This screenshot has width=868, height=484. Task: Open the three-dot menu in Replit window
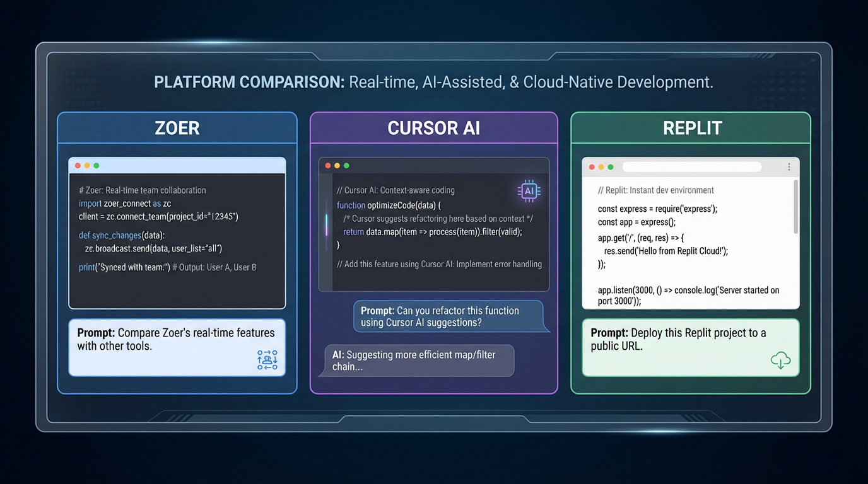pyautogui.click(x=789, y=166)
